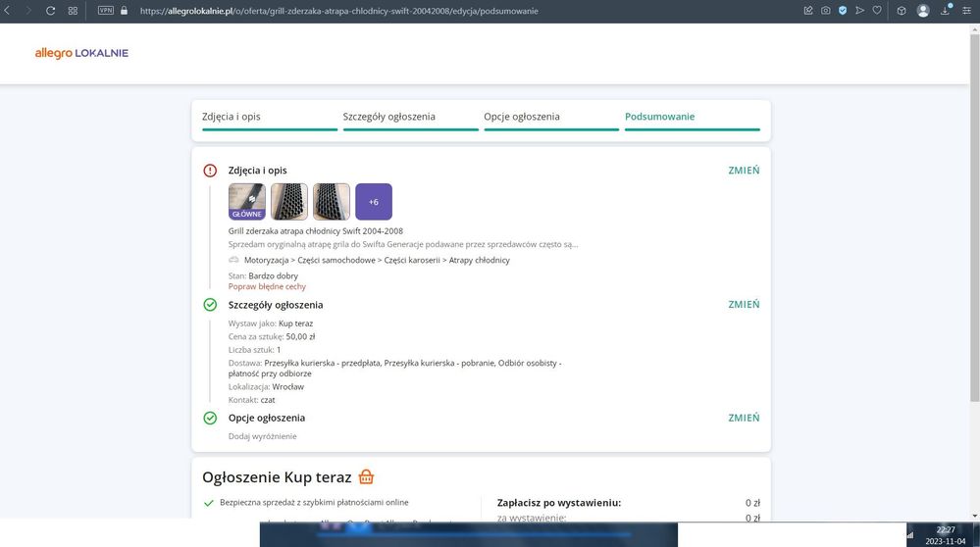Click the page vertical scrollbar thumb
This screenshot has width=980, height=547.
974,218
